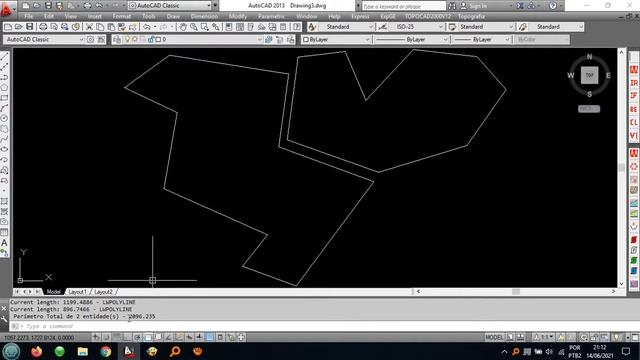Click Plot Preview icon in standard toolbar

[54, 27]
